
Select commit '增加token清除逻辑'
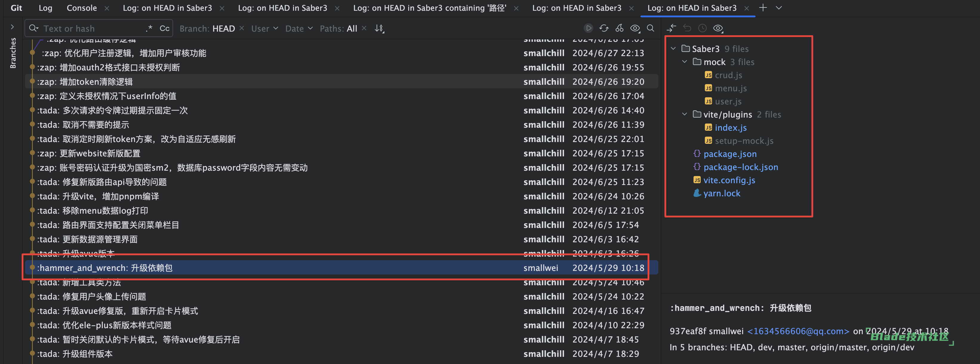342,81
